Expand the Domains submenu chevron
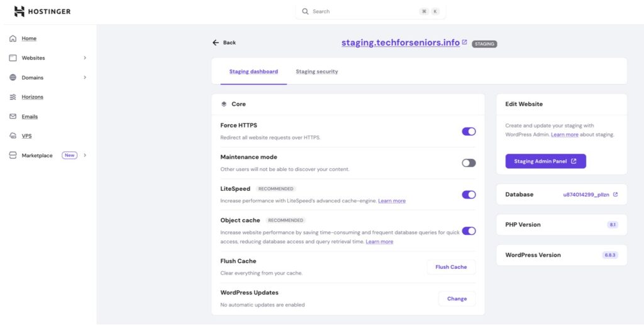The width and height of the screenshot is (644, 326). coord(85,78)
